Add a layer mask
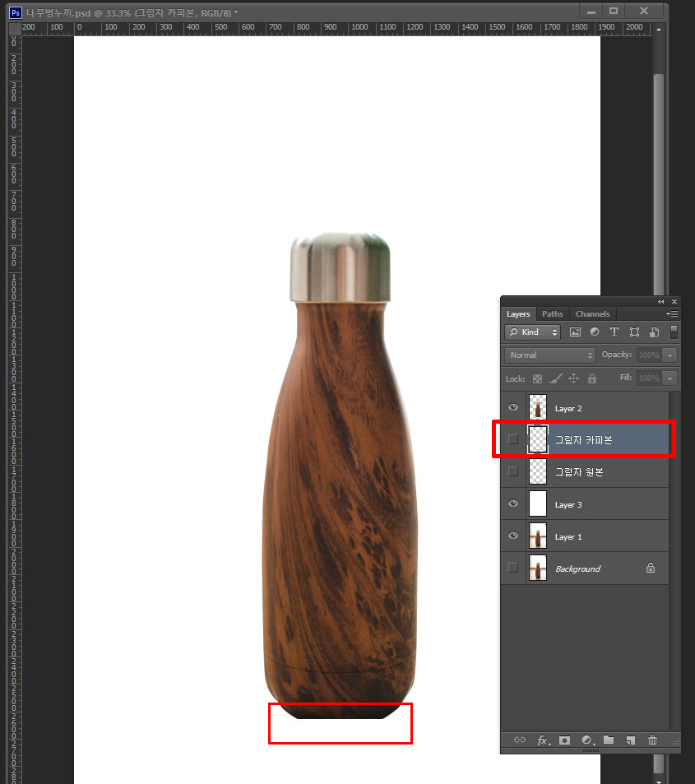695x784 pixels. coord(564,740)
